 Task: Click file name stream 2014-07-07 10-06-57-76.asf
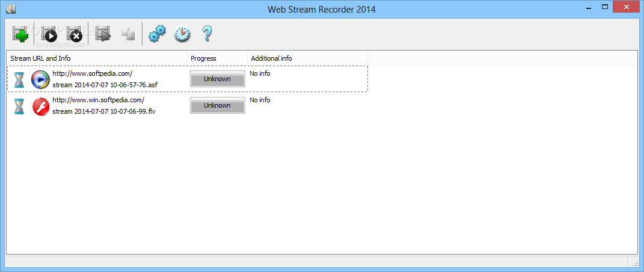(x=105, y=85)
